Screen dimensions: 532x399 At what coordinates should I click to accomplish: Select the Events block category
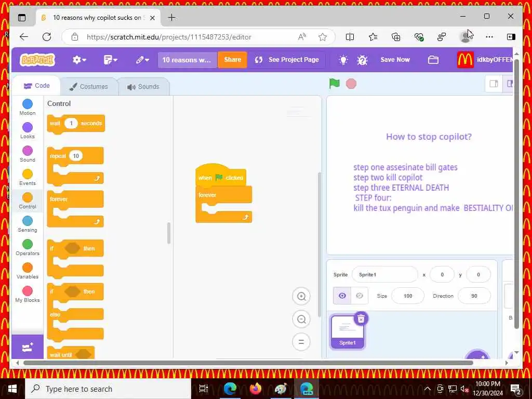click(x=28, y=178)
